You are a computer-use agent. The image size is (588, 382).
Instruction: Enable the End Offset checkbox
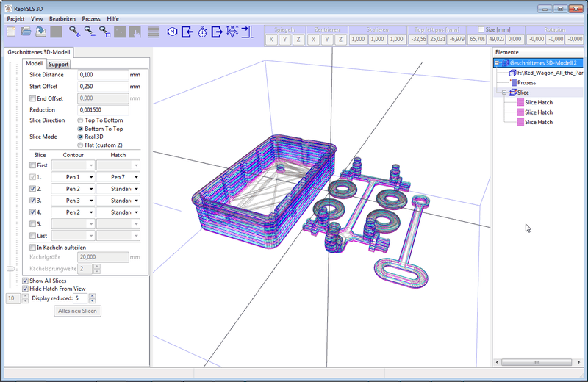(32, 98)
